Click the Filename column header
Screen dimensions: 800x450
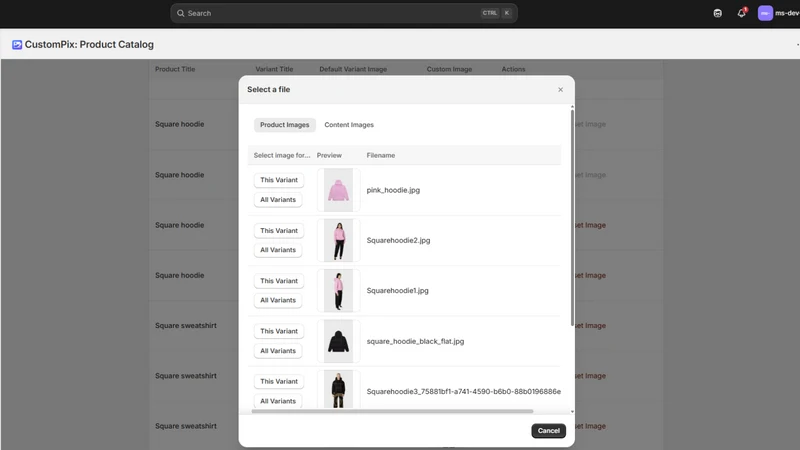tap(381, 156)
